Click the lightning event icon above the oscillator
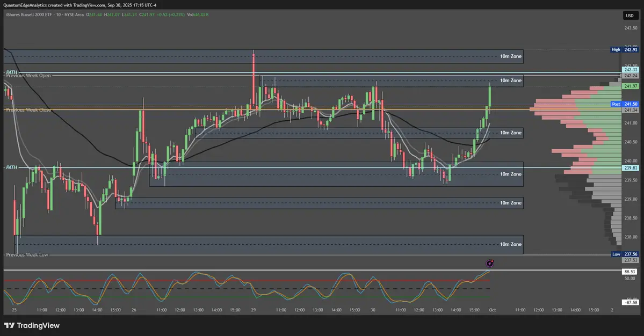Screen dimensions: 644x336 coord(489,264)
